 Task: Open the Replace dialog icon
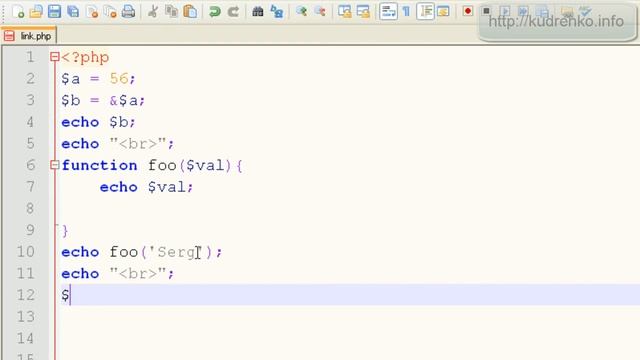[277, 11]
